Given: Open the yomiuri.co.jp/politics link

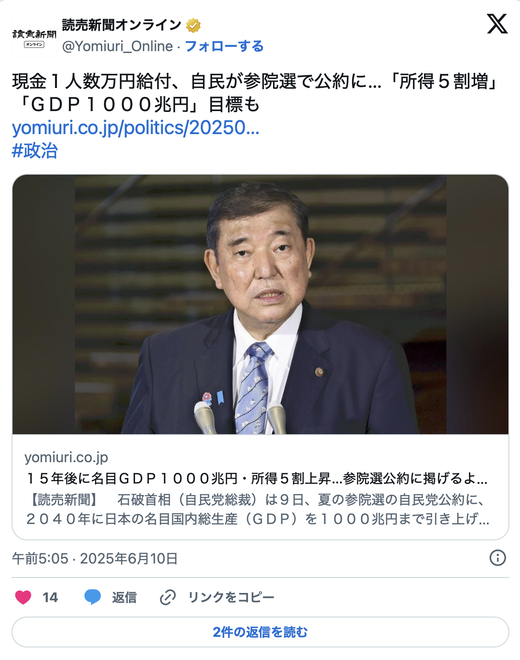Looking at the screenshot, I should [x=136, y=128].
